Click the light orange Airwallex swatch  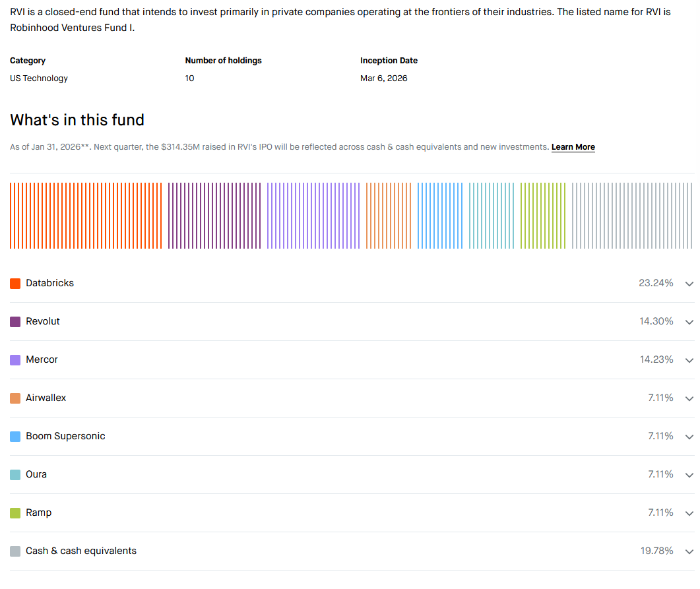point(15,398)
